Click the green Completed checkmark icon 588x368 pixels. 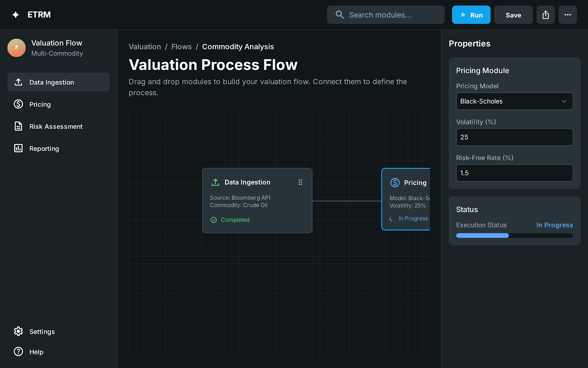(x=214, y=220)
